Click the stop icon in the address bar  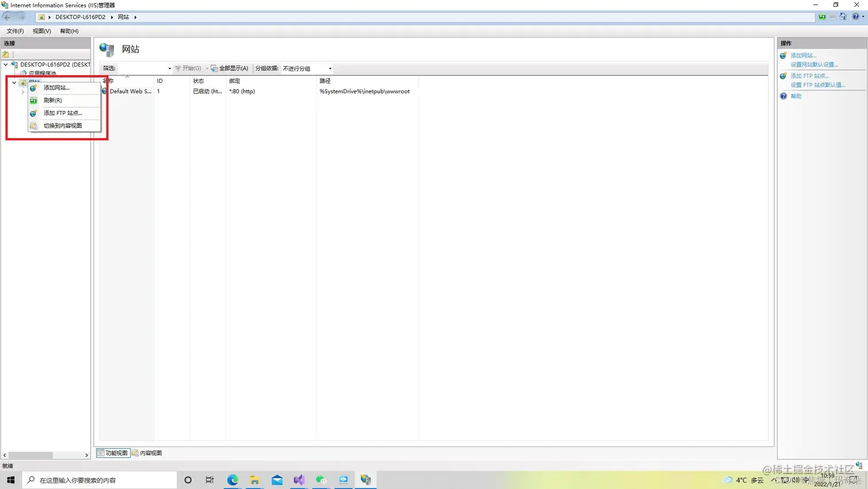pyautogui.click(x=832, y=17)
